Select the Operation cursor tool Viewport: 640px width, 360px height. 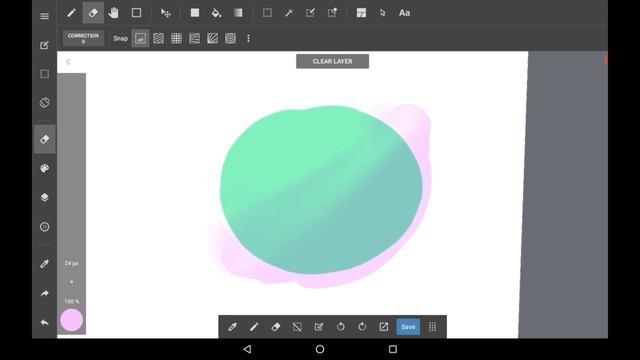click(x=382, y=13)
